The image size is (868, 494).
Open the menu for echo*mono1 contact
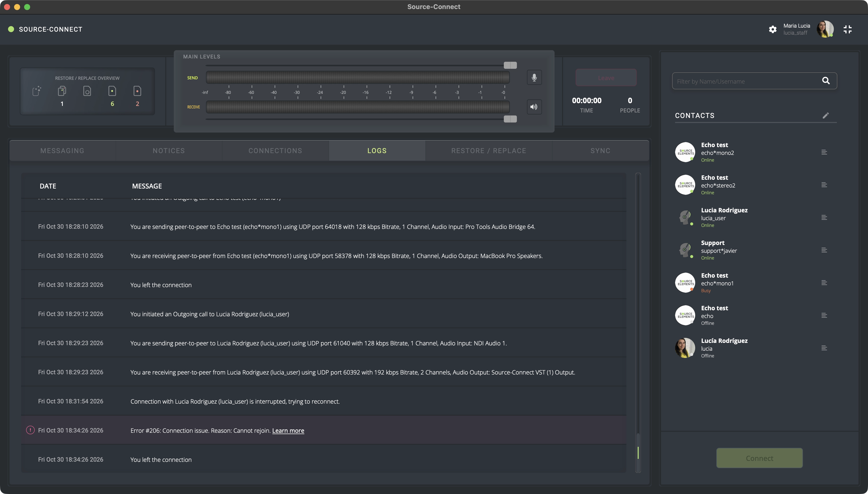(824, 283)
